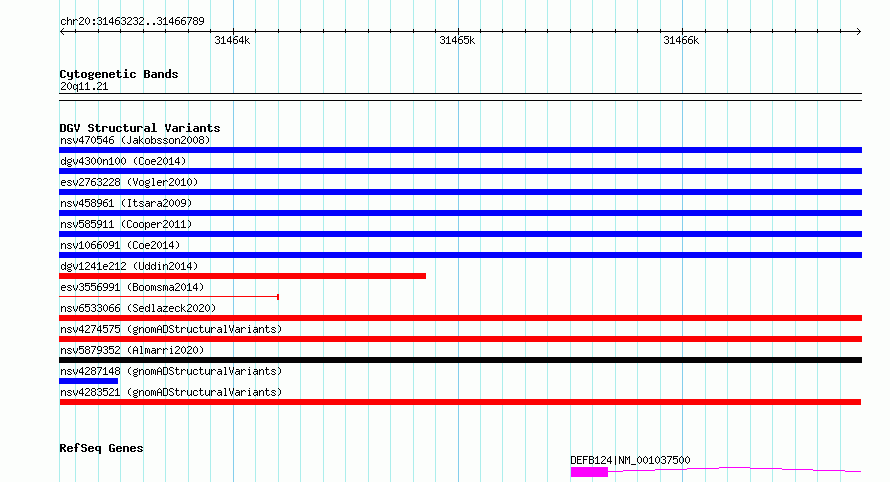The image size is (890, 482).
Task: Select the blue bar under nsv585911
Action: click(x=460, y=234)
